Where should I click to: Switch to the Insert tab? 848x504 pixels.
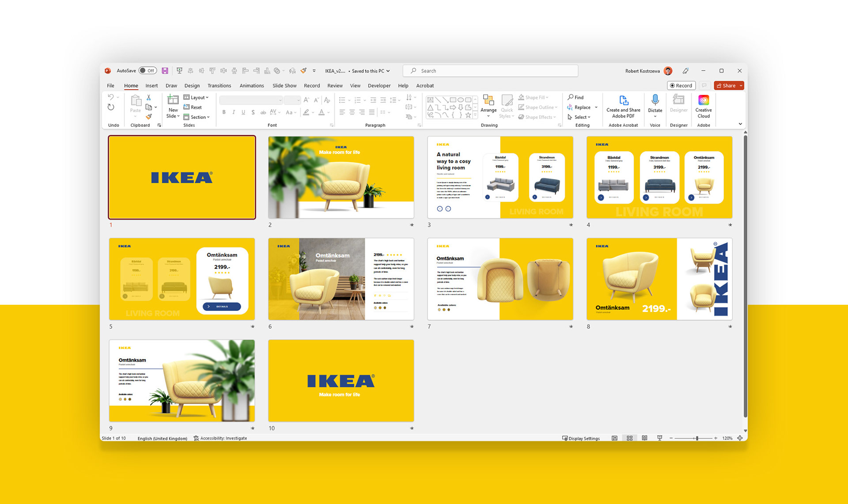151,86
